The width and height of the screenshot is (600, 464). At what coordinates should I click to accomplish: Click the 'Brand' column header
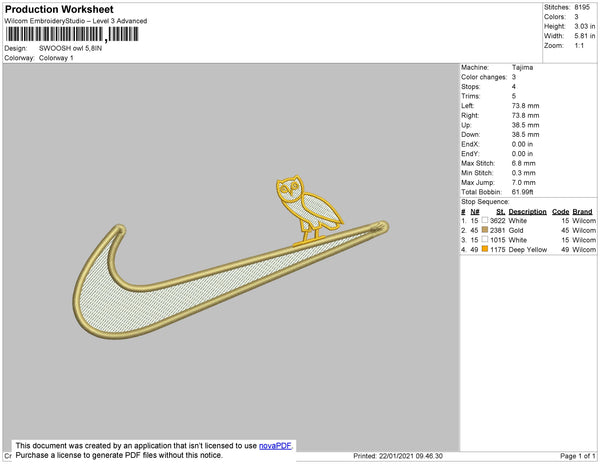tap(582, 212)
